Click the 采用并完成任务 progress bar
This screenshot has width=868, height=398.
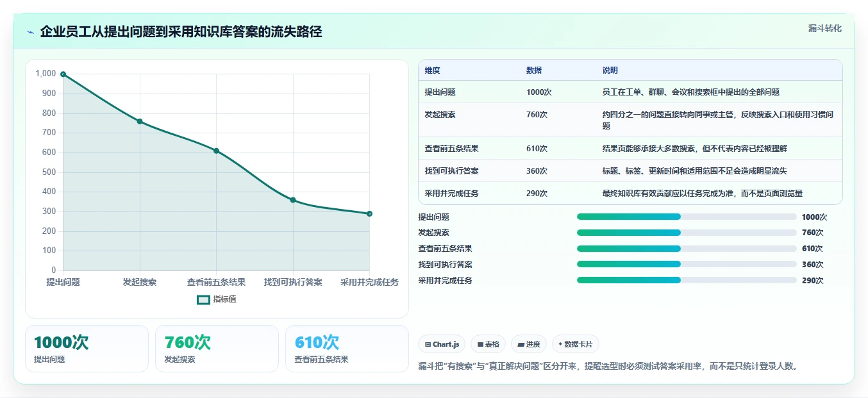pyautogui.click(x=687, y=280)
